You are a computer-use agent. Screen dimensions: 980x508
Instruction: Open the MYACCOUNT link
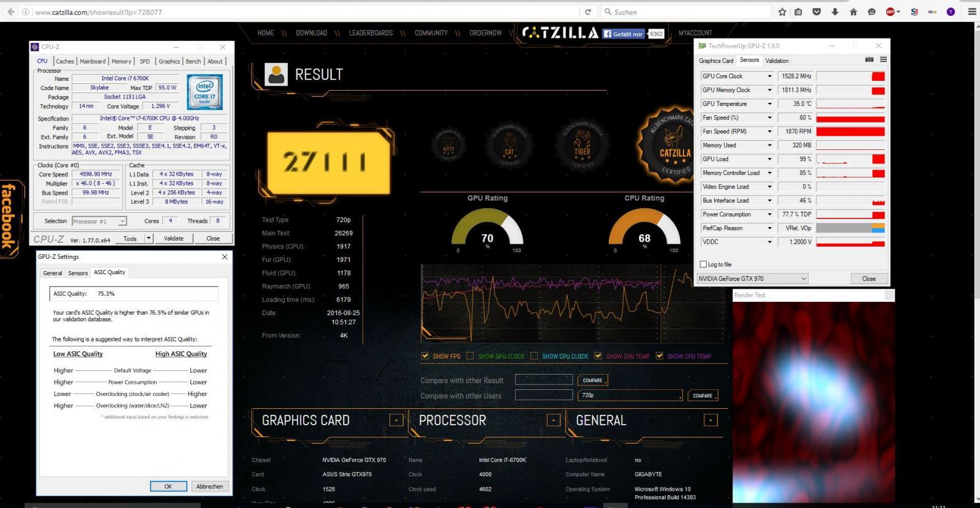click(x=695, y=33)
